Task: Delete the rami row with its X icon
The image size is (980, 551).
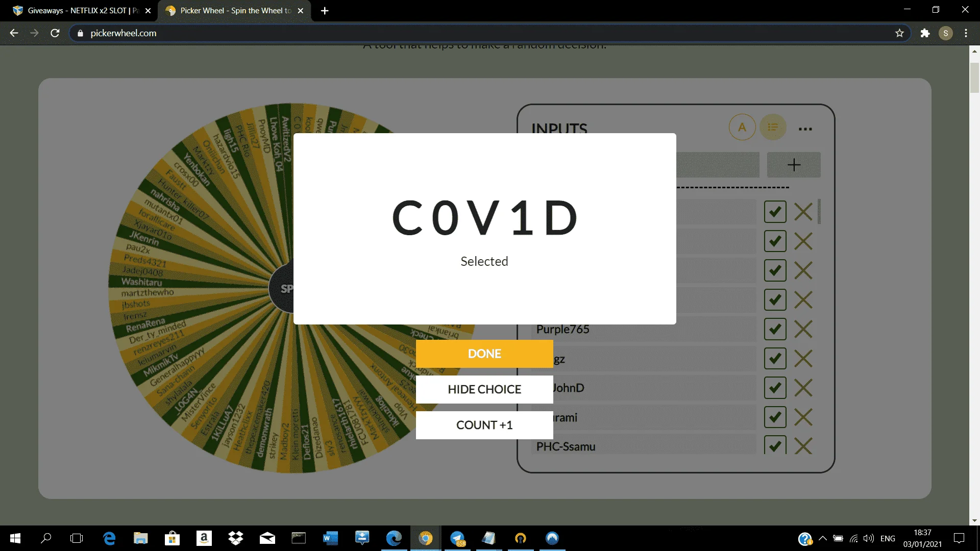Action: (x=803, y=417)
